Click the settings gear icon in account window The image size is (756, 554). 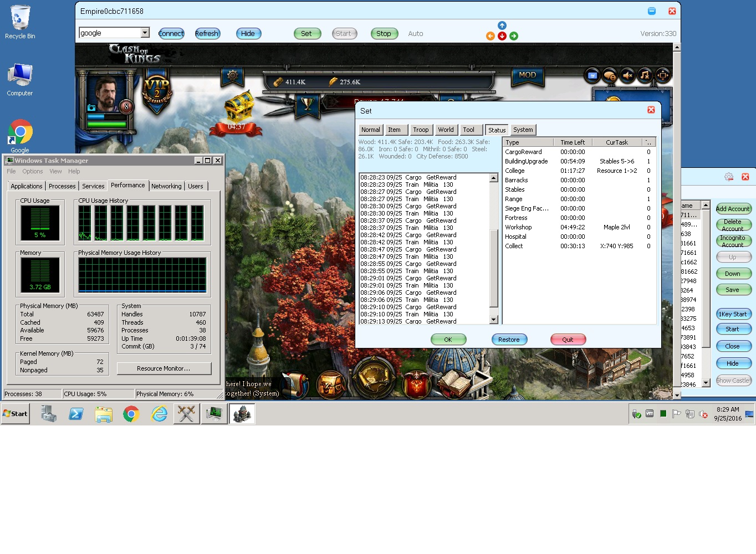[729, 177]
